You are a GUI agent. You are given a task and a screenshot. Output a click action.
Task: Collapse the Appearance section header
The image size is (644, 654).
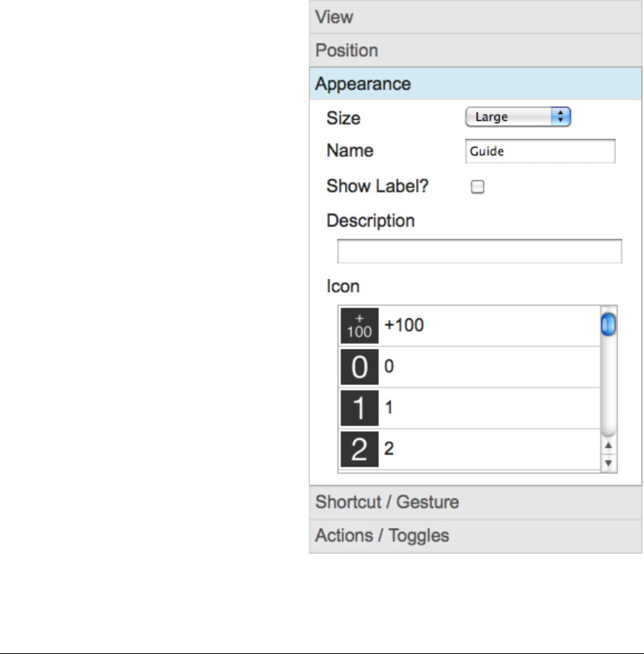(x=475, y=84)
